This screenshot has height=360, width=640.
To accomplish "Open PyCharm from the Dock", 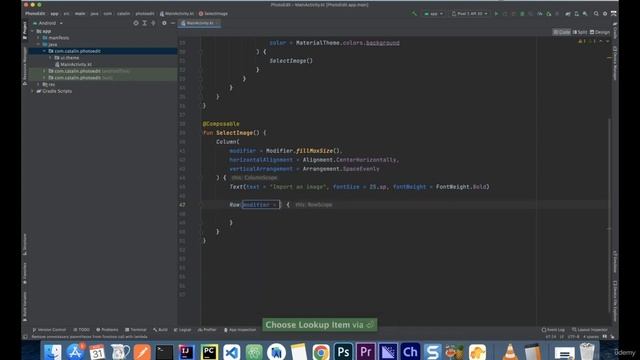I will tap(209, 352).
